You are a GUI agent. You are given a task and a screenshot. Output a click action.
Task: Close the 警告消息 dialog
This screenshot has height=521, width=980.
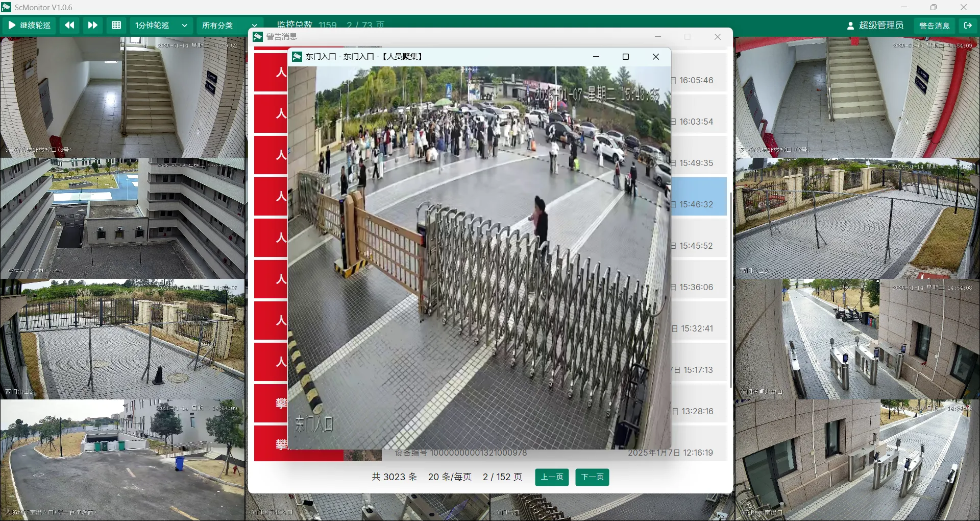718,37
